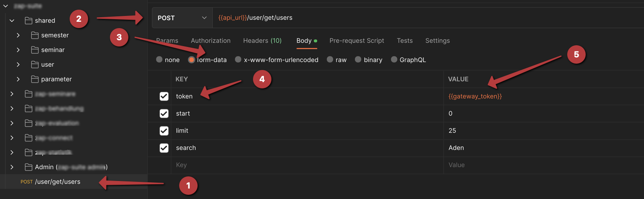Select the user folder label
Image resolution: width=644 pixels, height=199 pixels.
pos(47,65)
